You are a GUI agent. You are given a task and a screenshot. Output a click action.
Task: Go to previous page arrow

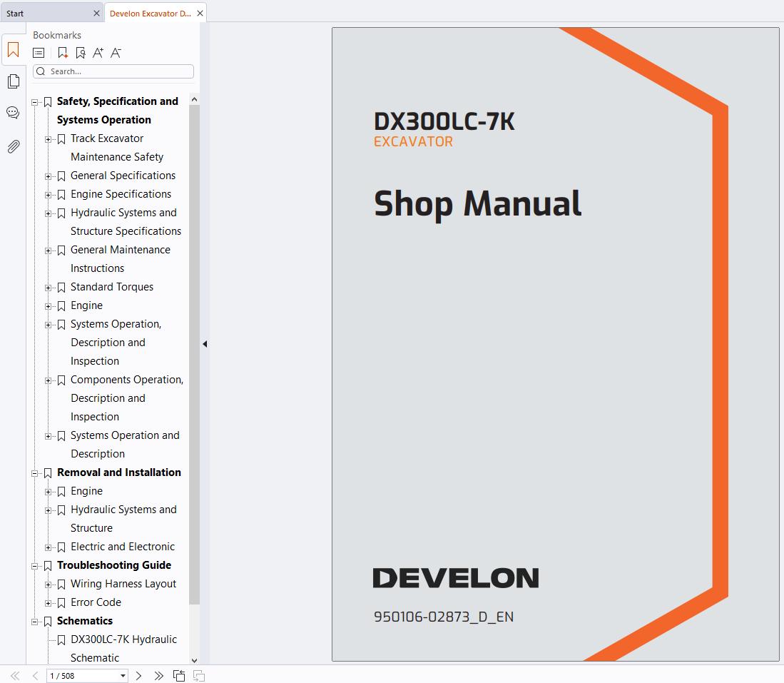(x=35, y=675)
